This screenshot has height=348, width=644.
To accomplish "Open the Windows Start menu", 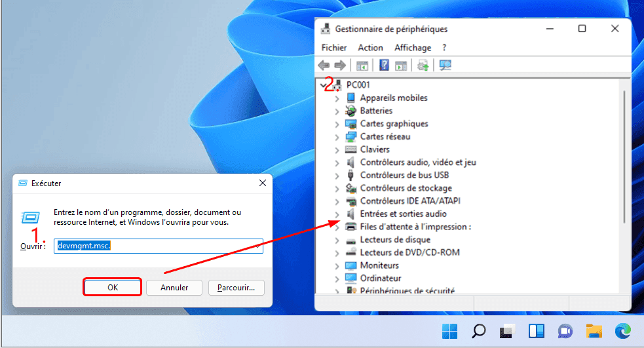I will click(449, 331).
